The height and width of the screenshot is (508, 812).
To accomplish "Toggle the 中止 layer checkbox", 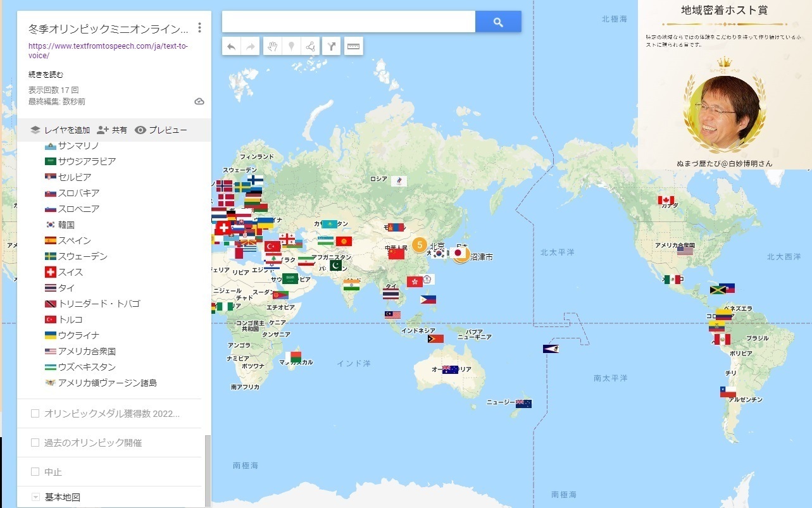I will [x=35, y=472].
